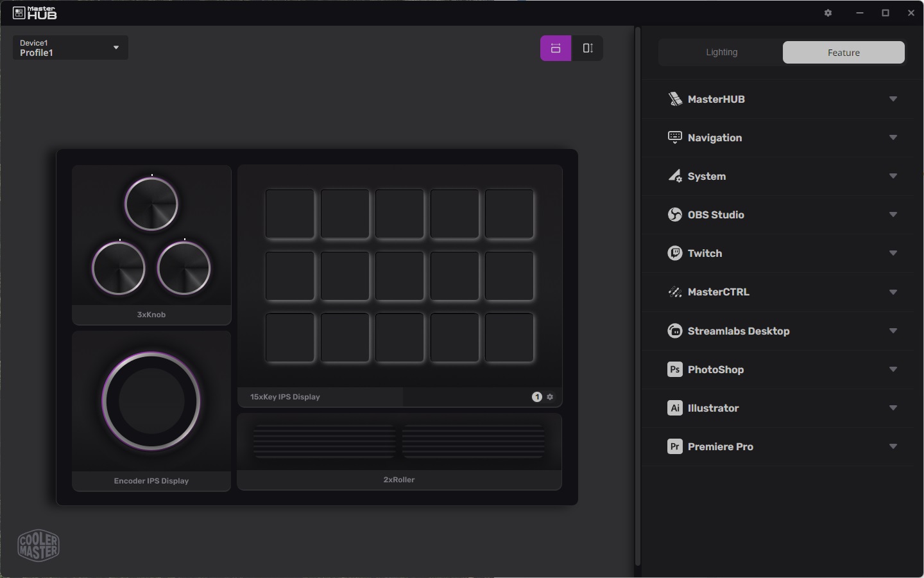Click the System category icon
The width and height of the screenshot is (924, 578).
(x=675, y=176)
